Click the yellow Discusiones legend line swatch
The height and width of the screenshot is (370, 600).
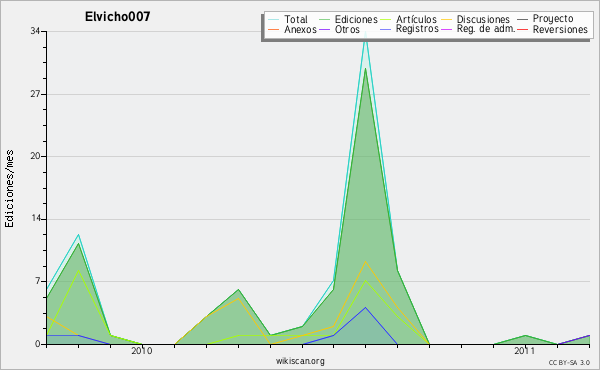(x=447, y=19)
